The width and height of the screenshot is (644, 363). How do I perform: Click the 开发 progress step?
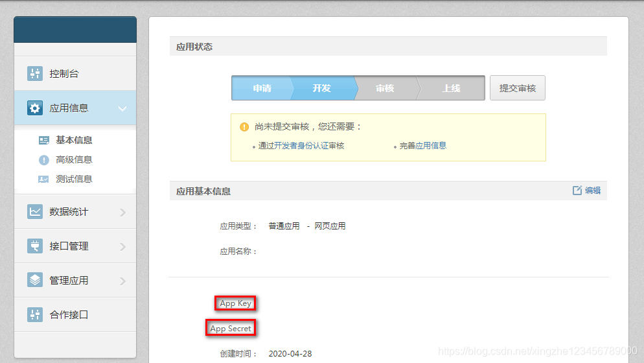point(321,88)
